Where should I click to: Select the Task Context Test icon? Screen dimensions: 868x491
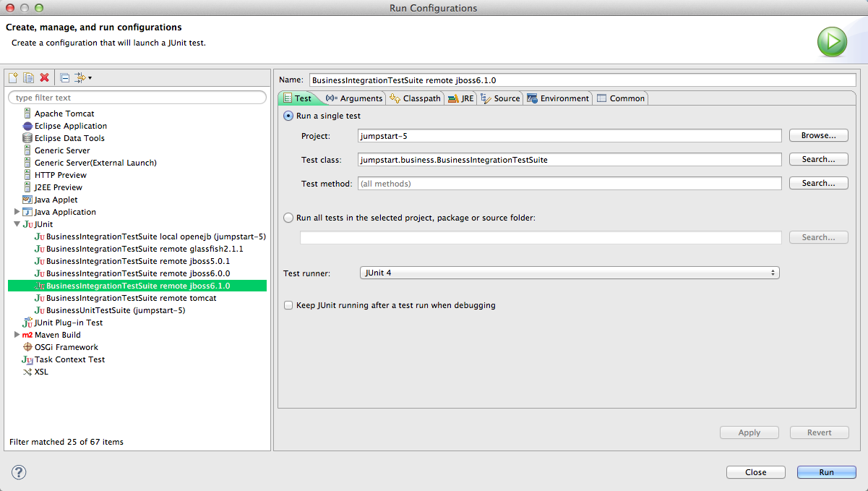tap(27, 359)
